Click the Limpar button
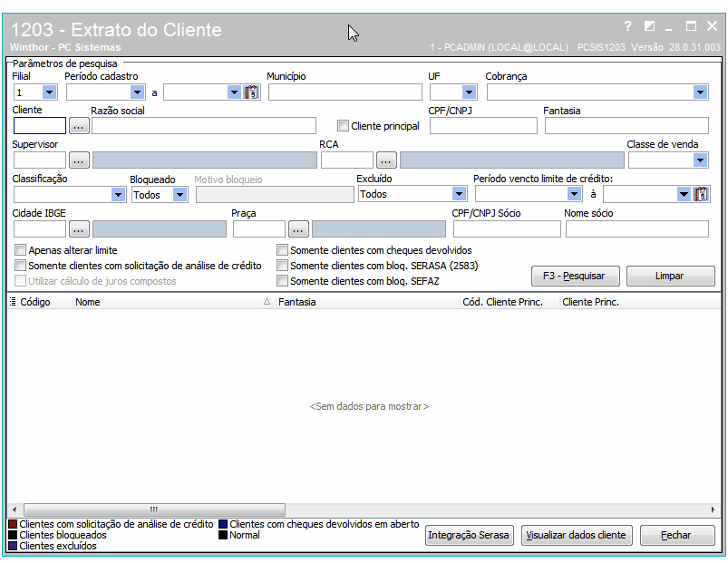The height and width of the screenshot is (563, 728). coord(670,276)
